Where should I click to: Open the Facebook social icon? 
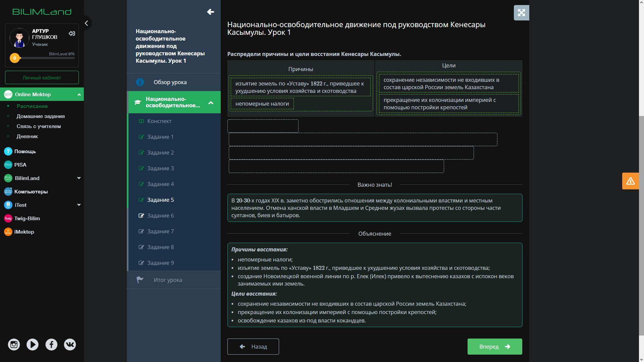51,345
